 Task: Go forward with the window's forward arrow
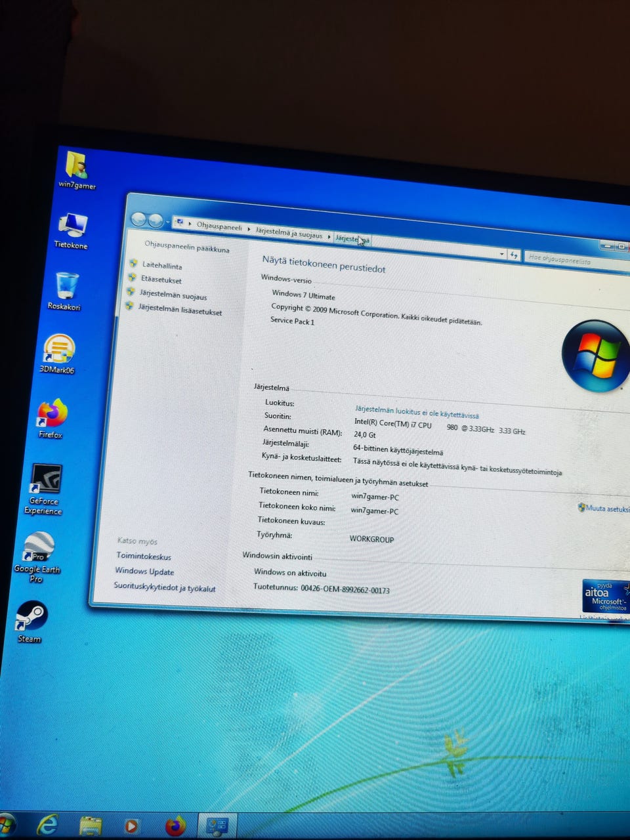click(x=155, y=220)
